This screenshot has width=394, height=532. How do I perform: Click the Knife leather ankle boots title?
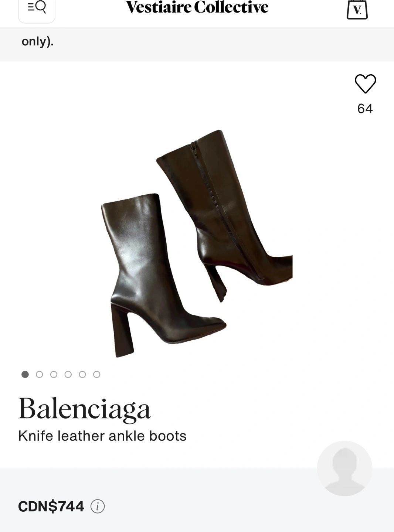102,436
